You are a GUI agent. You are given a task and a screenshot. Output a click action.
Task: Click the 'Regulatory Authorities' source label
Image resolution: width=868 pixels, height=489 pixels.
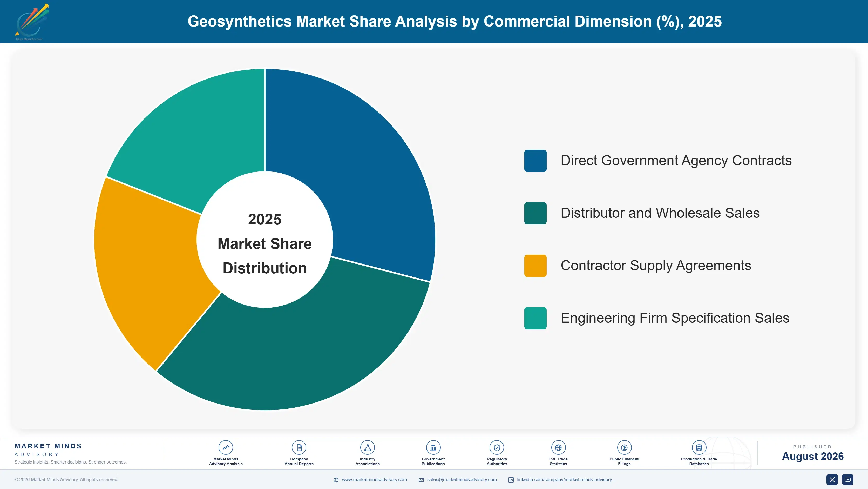point(497,461)
